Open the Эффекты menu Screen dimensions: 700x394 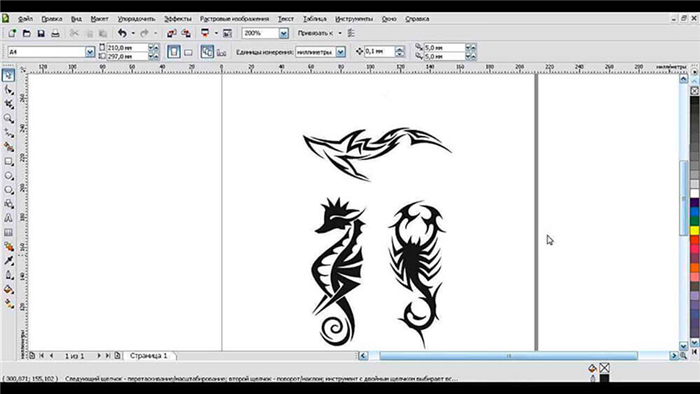point(178,19)
